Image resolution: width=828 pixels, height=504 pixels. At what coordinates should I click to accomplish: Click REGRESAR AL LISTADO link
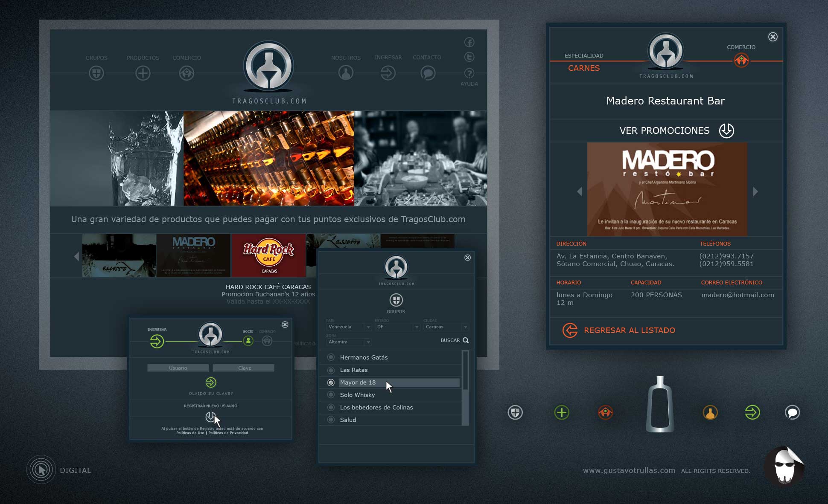629,330
